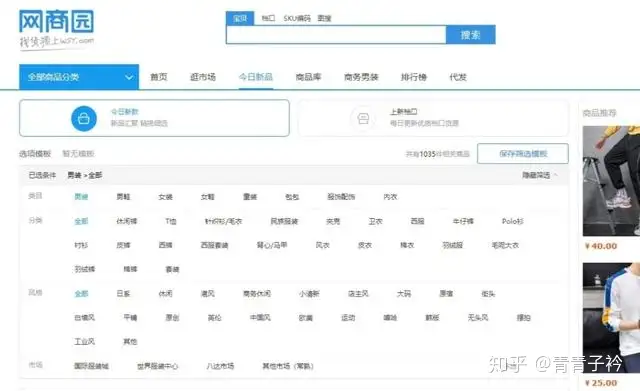Click the blue 搜索 search button
The height and width of the screenshot is (391, 640).
tap(471, 35)
